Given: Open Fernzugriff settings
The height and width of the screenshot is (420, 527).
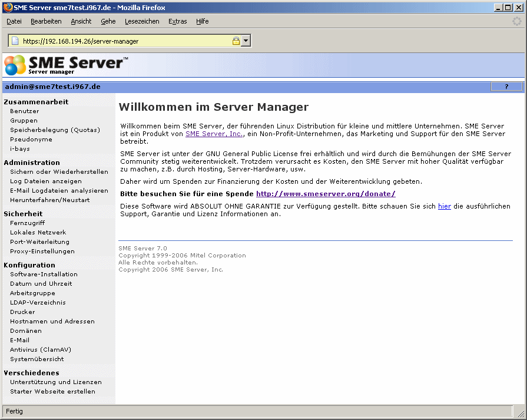Looking at the screenshot, I should pyautogui.click(x=27, y=223).
